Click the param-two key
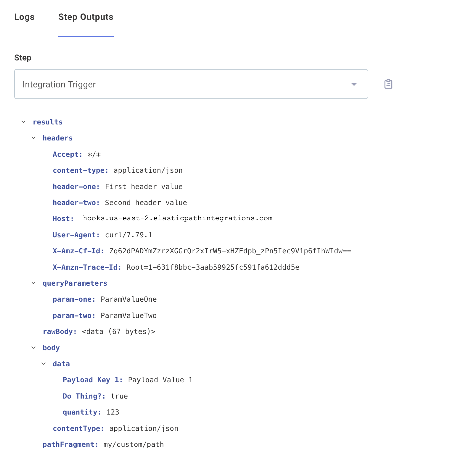This screenshot has height=451, width=476. tap(74, 316)
